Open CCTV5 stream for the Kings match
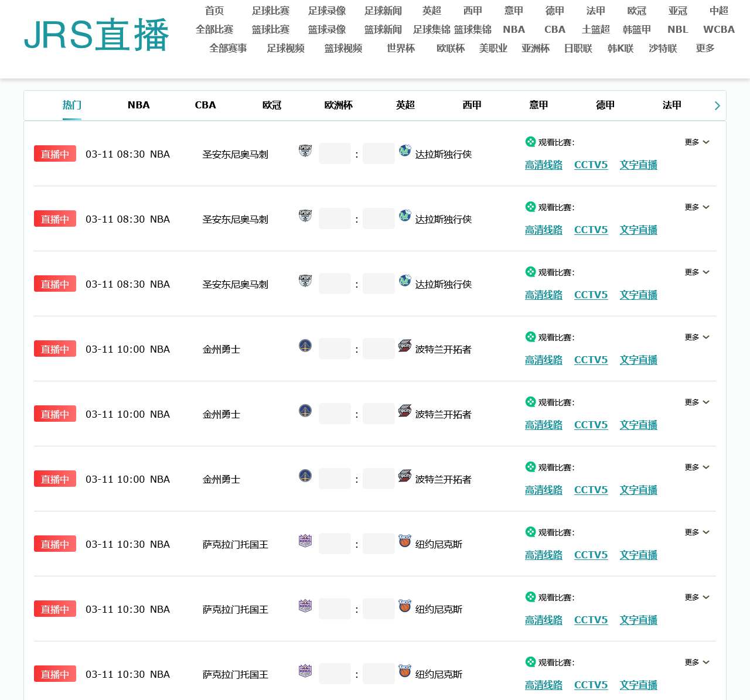 pos(591,555)
